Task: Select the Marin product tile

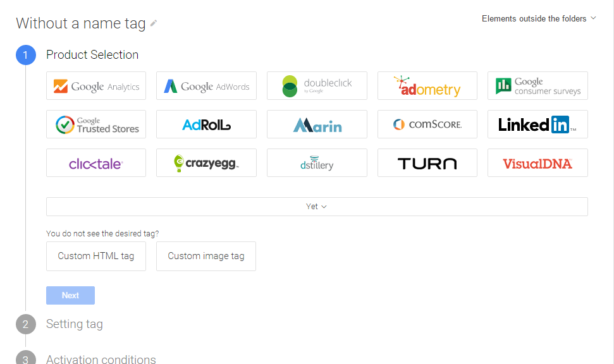Action: click(317, 124)
